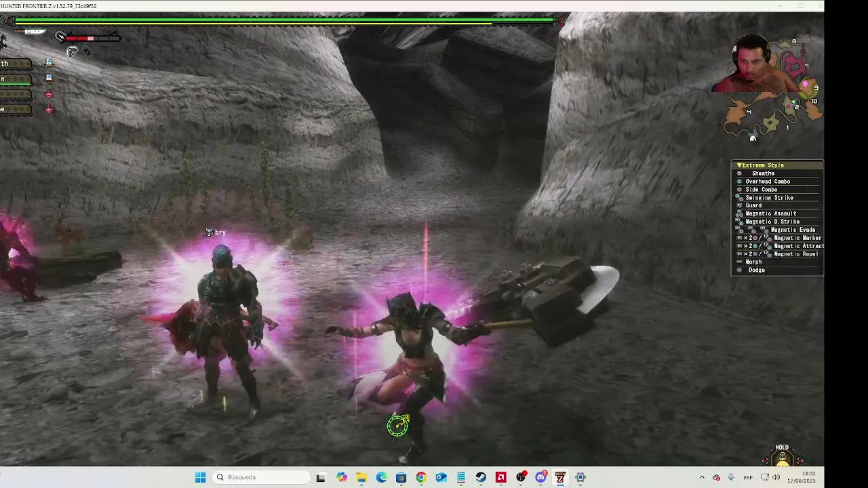Open Microsoft Store from the taskbar
The height and width of the screenshot is (488, 868).
pos(401,477)
